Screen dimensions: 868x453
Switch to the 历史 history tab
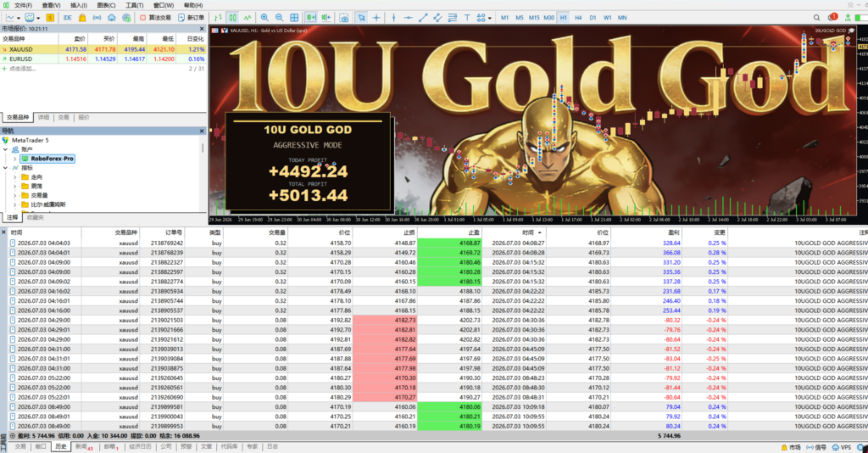[61, 446]
